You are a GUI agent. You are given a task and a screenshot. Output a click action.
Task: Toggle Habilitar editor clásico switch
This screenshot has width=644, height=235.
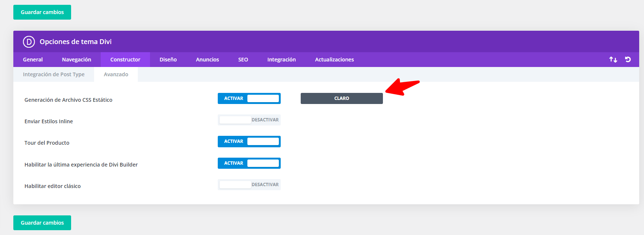tap(249, 185)
